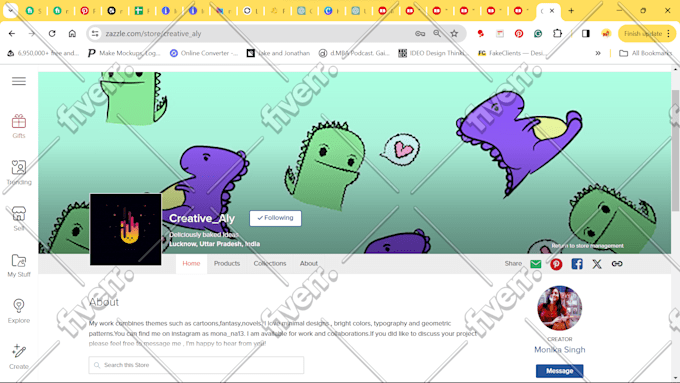Viewport: 680px width, 383px height.
Task: Open Grammarly extension in toolbar
Action: pos(538,33)
